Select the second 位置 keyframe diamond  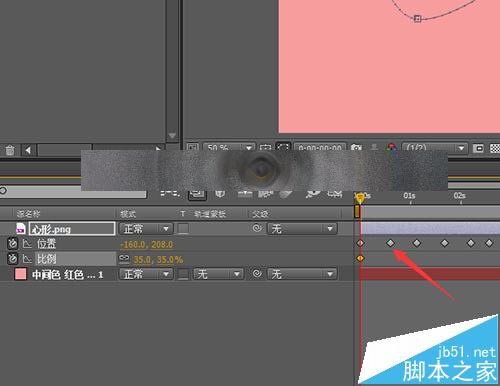pos(390,243)
